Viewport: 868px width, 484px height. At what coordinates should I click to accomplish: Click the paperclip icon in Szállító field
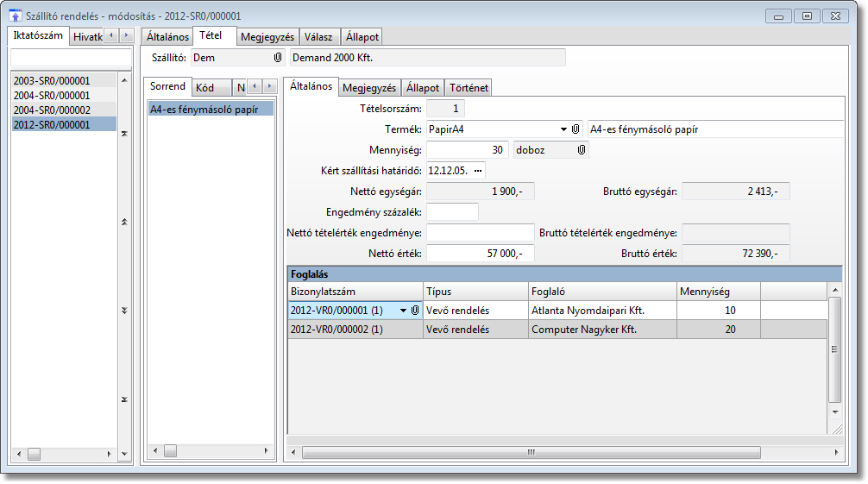click(x=278, y=58)
